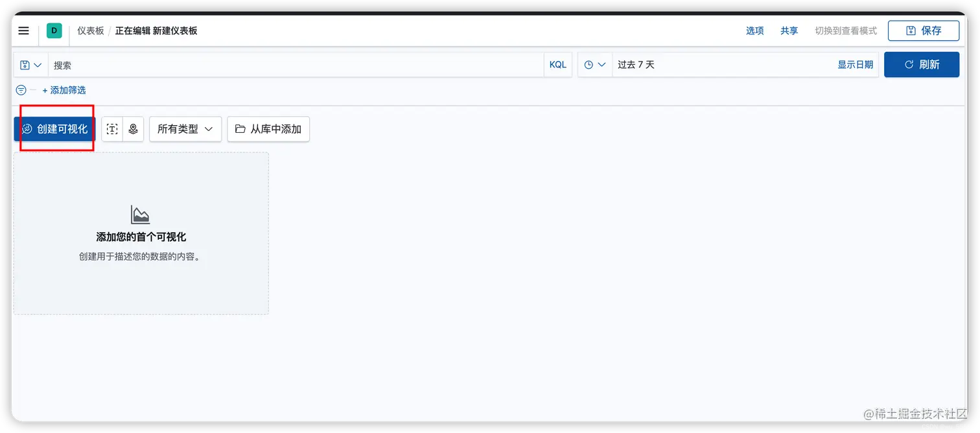Click 创建可视化 to create a visualization
Viewport: 980px width, 433px height.
click(54, 129)
